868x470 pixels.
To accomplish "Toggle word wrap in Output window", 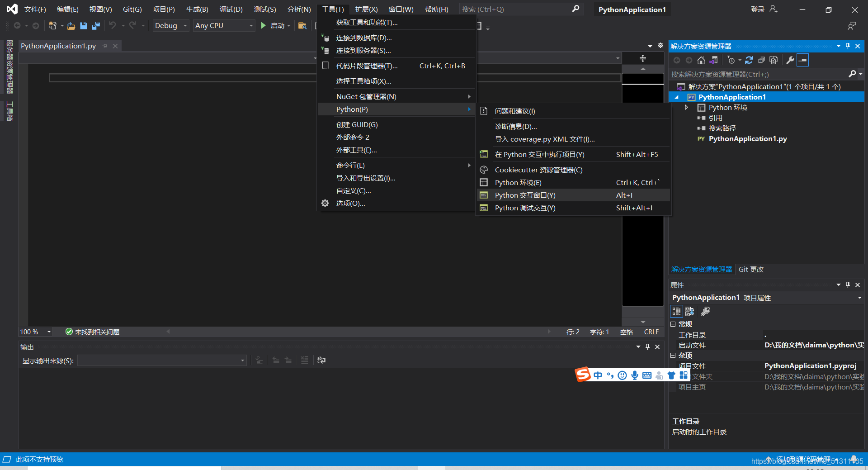I will click(321, 360).
